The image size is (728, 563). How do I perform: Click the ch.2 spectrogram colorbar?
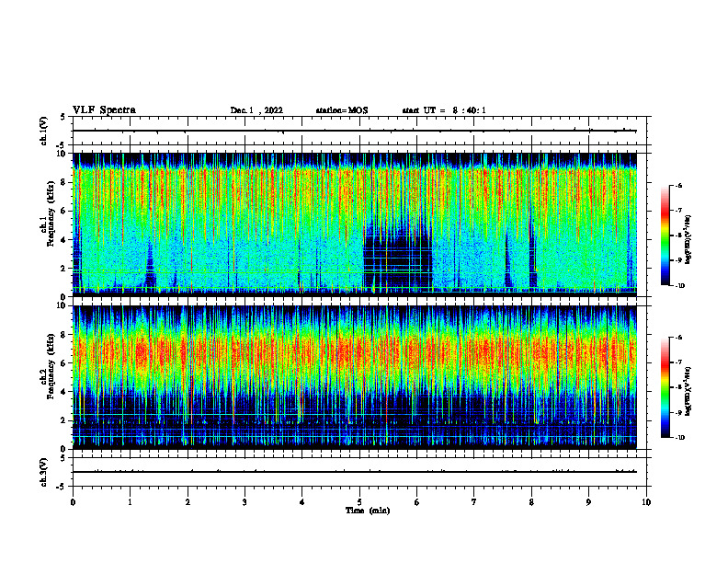pos(665,387)
